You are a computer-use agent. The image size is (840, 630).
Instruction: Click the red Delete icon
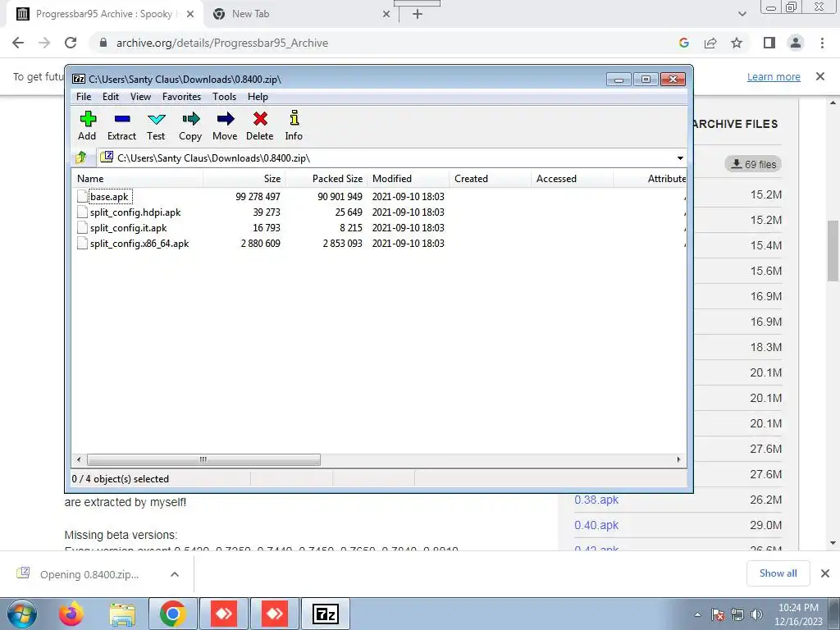(260, 126)
